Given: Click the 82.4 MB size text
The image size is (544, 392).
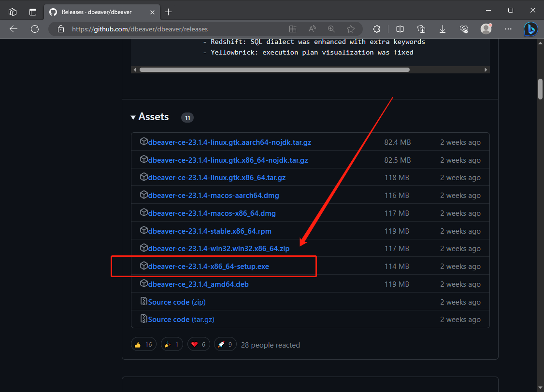Looking at the screenshot, I should [x=398, y=142].
